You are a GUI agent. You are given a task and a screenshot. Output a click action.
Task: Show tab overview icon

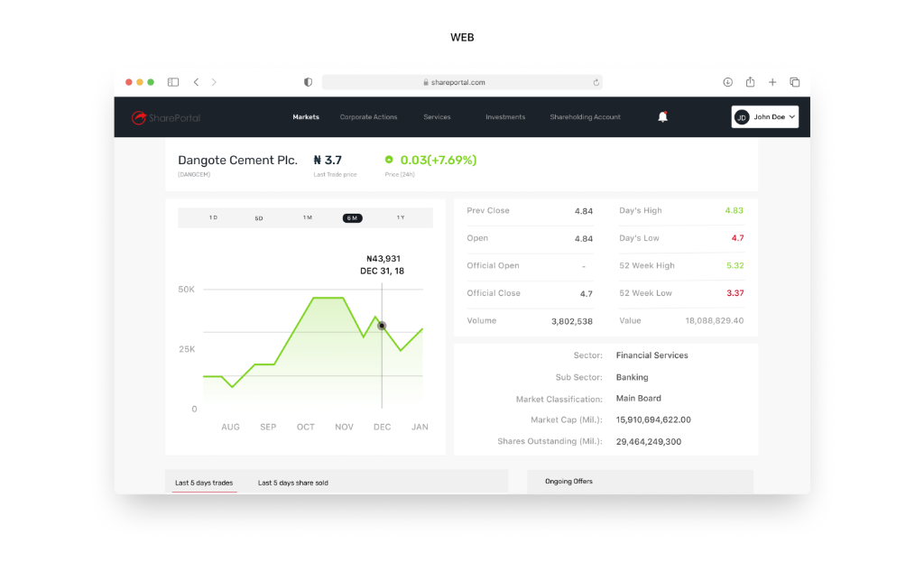click(794, 82)
